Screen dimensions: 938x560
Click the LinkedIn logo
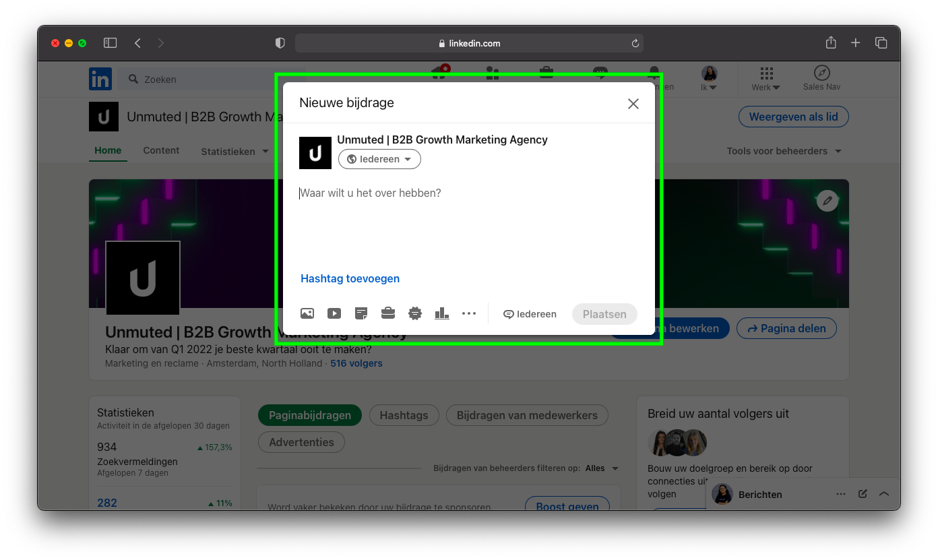point(100,79)
